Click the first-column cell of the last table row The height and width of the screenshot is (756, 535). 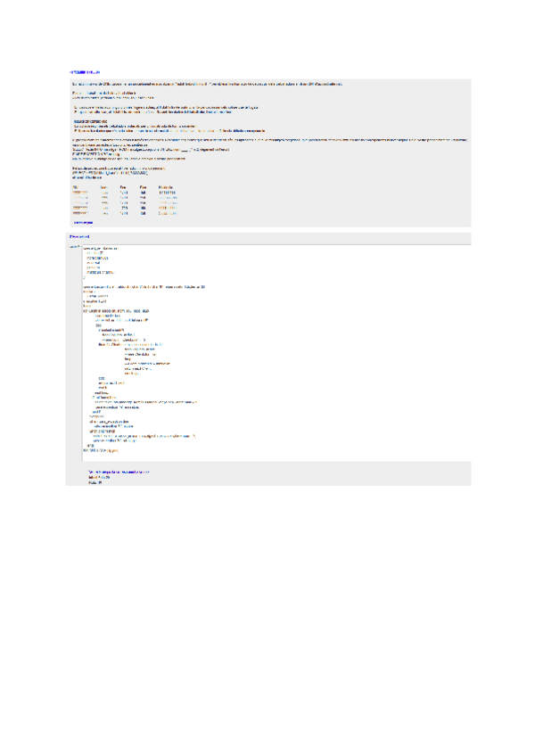(80, 213)
